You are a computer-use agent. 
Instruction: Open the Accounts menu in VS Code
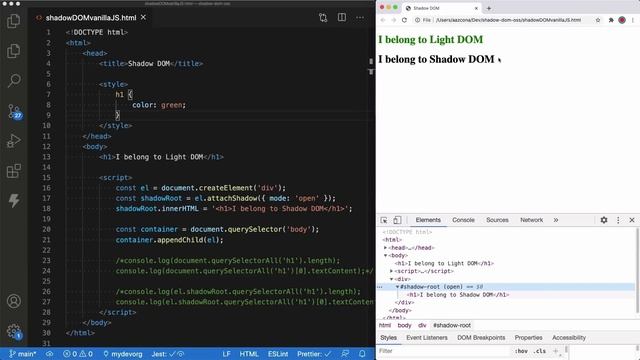click(14, 301)
